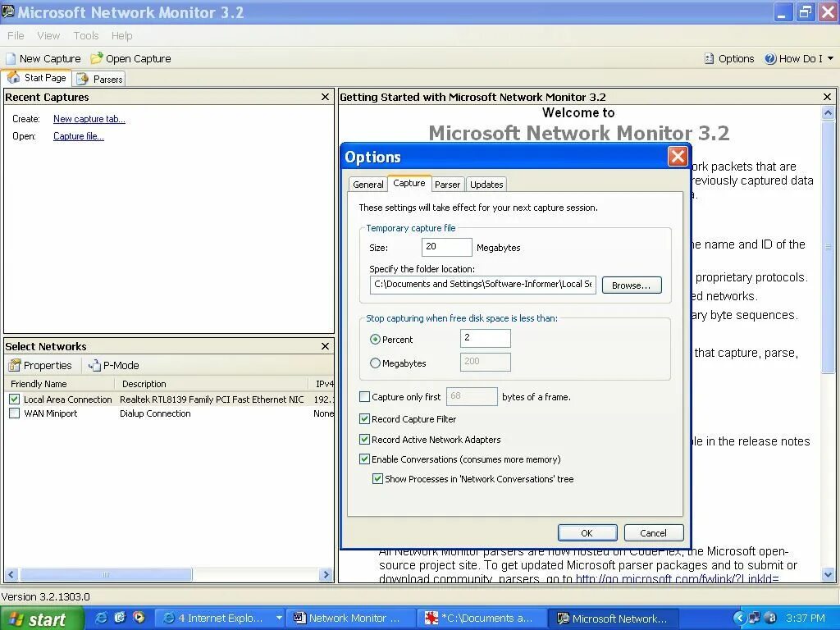
Task: Open the File menu
Action: pyautogui.click(x=16, y=36)
